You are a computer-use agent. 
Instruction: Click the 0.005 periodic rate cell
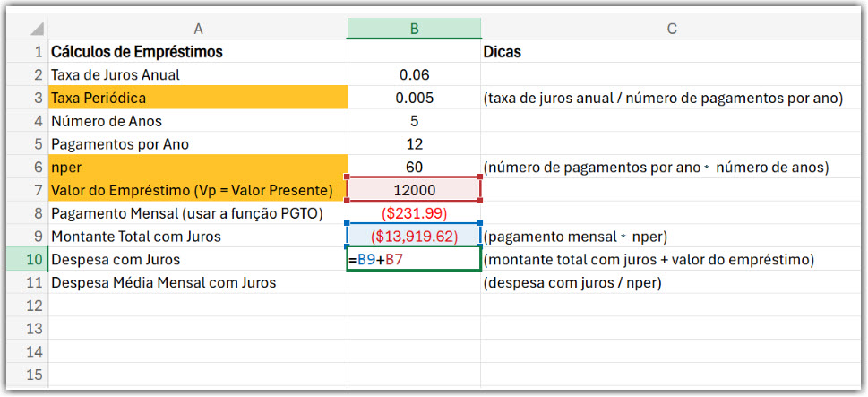[414, 98]
